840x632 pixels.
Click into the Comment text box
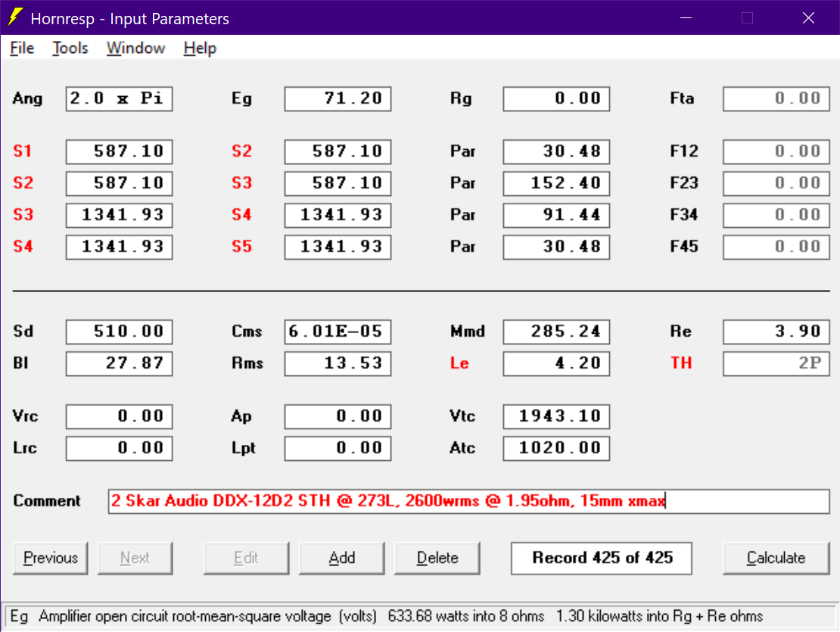(468, 501)
